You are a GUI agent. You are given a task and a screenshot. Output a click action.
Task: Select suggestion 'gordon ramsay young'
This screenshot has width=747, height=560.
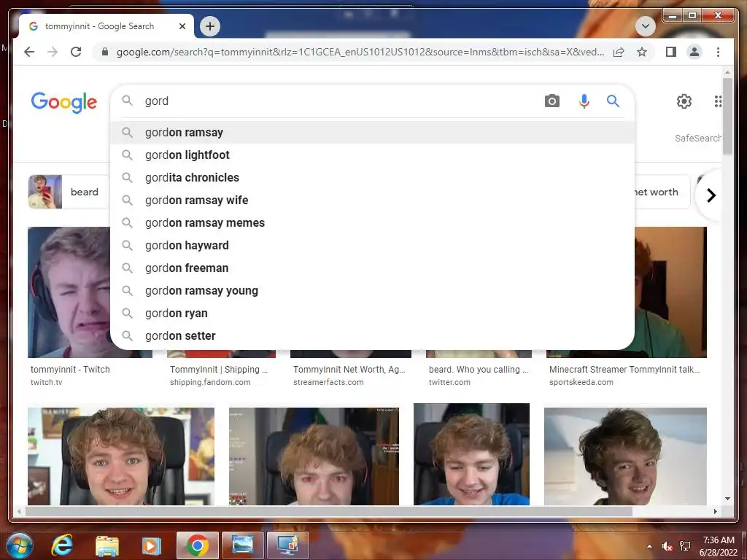pyautogui.click(x=372, y=290)
